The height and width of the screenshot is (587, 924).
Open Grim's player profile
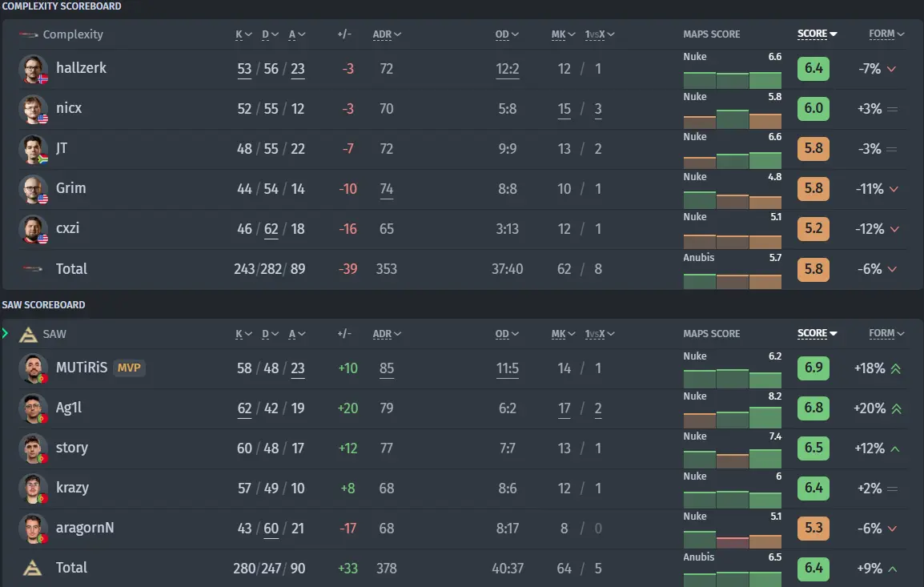[70, 189]
